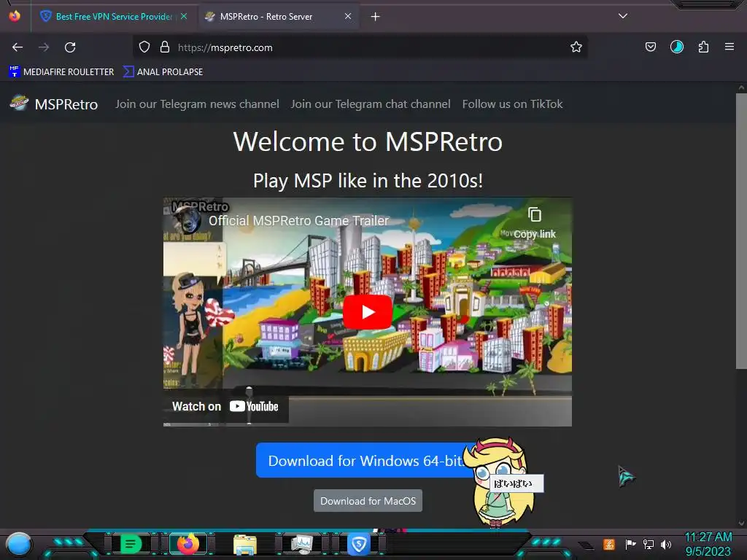Open Follow us on TikTok link
The image size is (747, 560).
(512, 104)
